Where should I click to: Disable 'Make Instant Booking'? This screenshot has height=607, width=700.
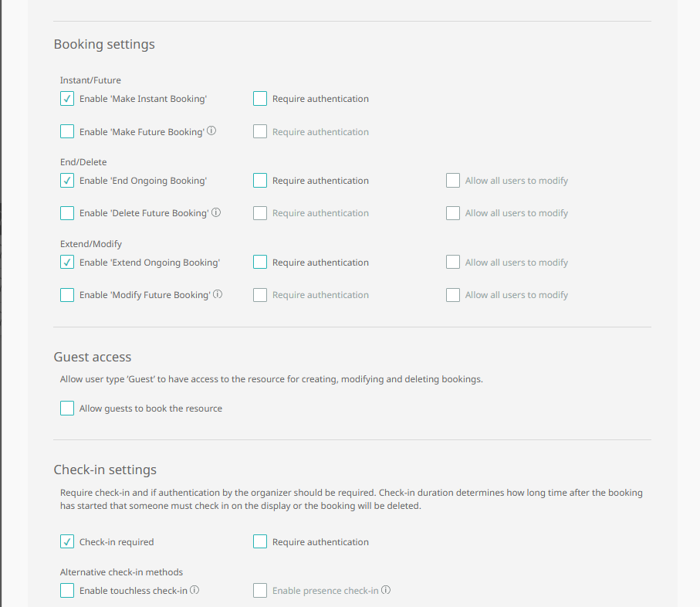[67, 98]
